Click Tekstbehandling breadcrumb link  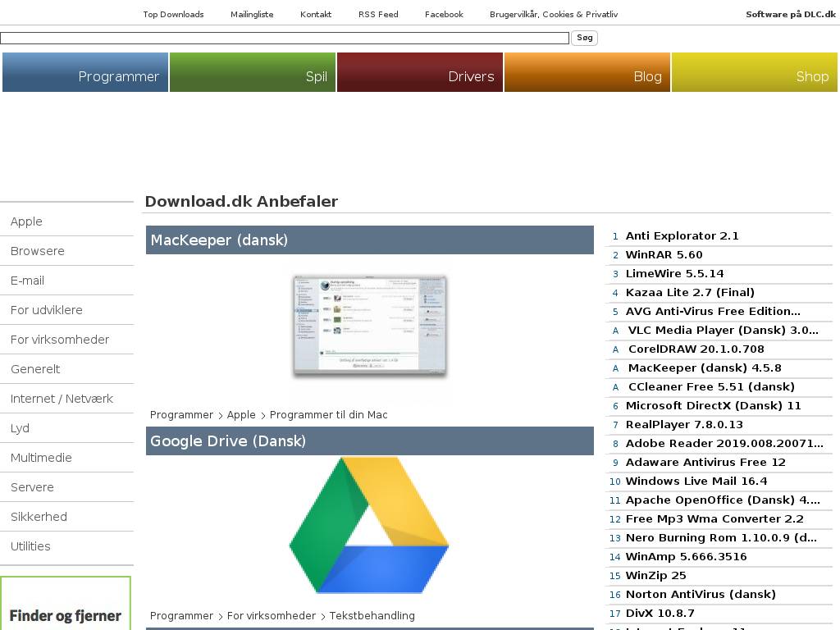pyautogui.click(x=372, y=616)
